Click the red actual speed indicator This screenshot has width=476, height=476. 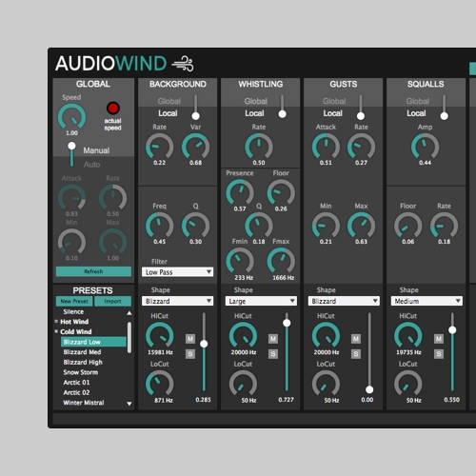113,109
